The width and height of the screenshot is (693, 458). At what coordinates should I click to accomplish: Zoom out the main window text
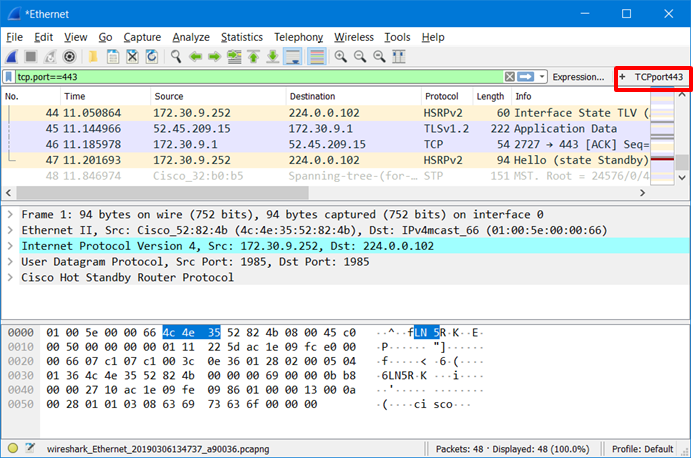[x=360, y=57]
